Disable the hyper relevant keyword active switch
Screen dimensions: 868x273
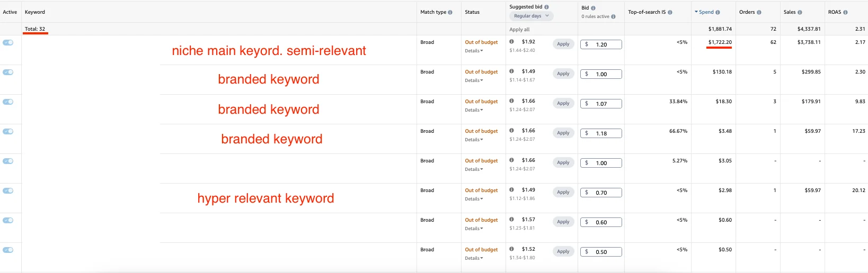pos(8,190)
